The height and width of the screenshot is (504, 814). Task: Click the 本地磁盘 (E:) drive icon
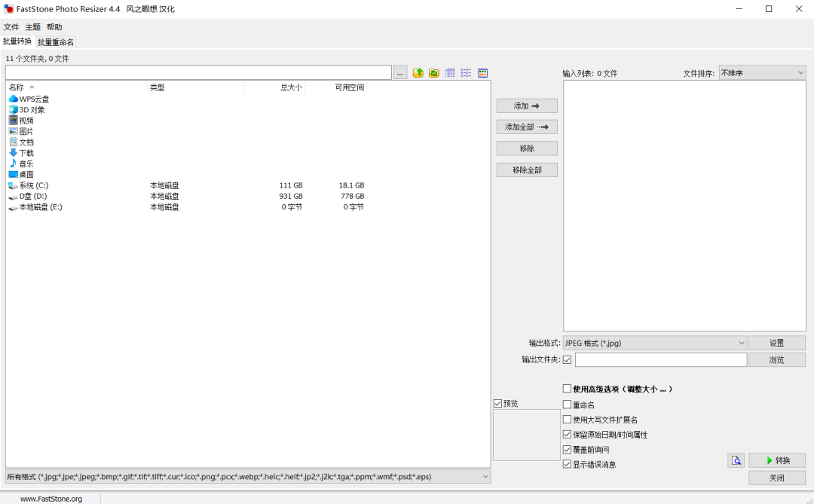pos(13,207)
